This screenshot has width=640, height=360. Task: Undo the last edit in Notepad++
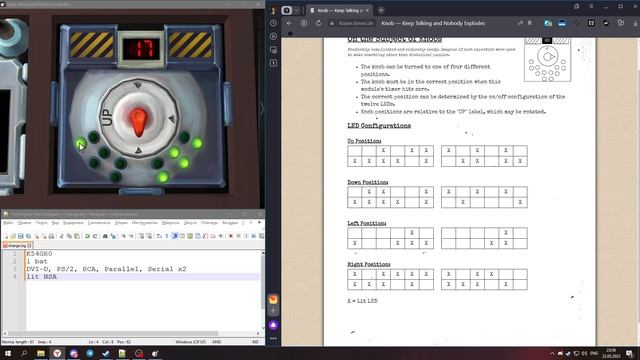tap(87, 236)
